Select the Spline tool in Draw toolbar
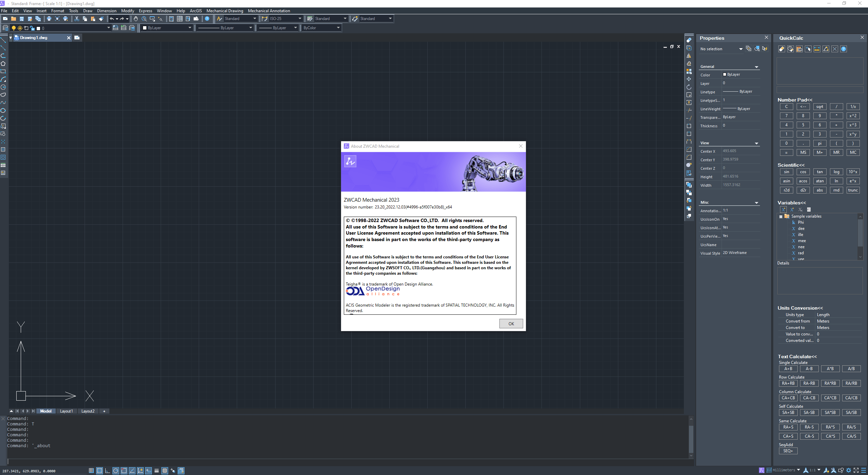 (x=3, y=103)
